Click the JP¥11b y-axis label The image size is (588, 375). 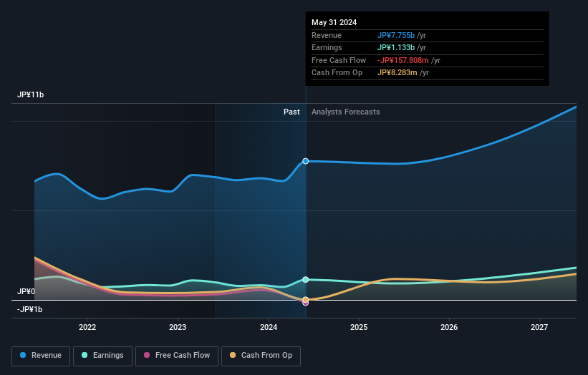point(30,94)
